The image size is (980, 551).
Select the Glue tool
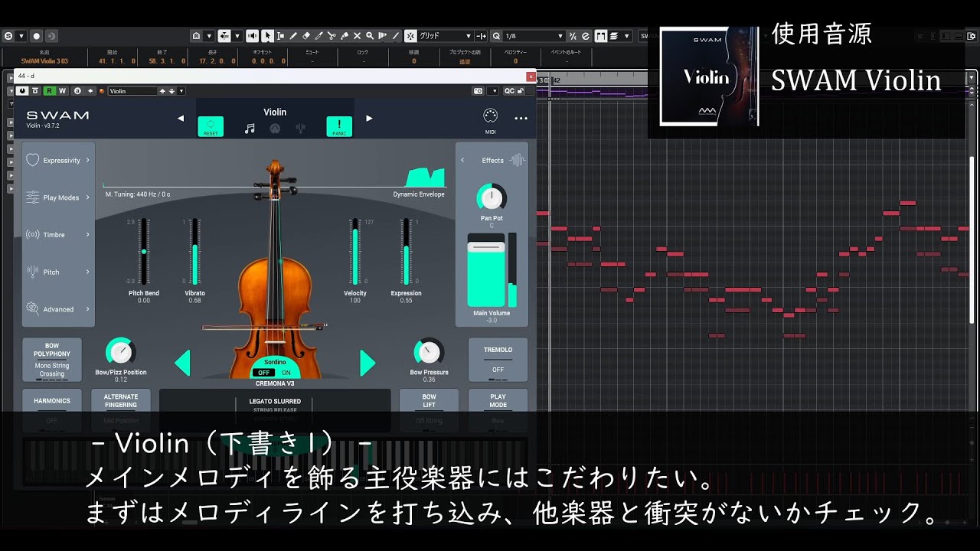point(345,35)
